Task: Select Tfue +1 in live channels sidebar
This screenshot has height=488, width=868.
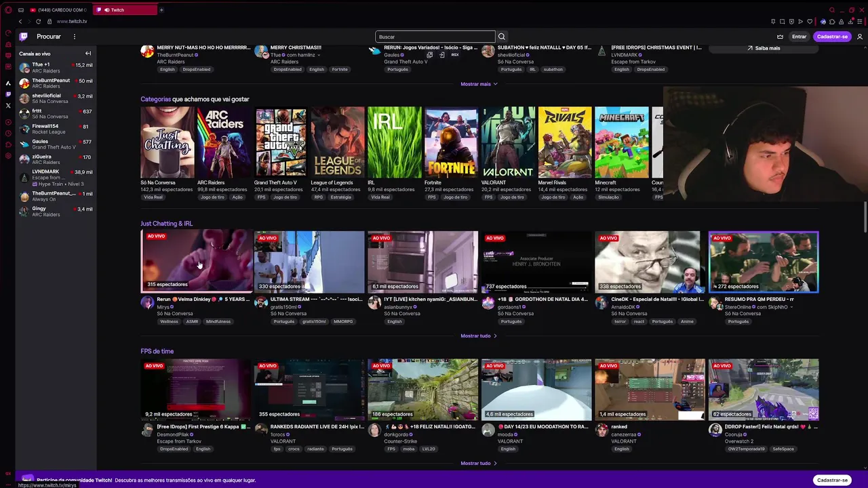Action: click(56, 67)
